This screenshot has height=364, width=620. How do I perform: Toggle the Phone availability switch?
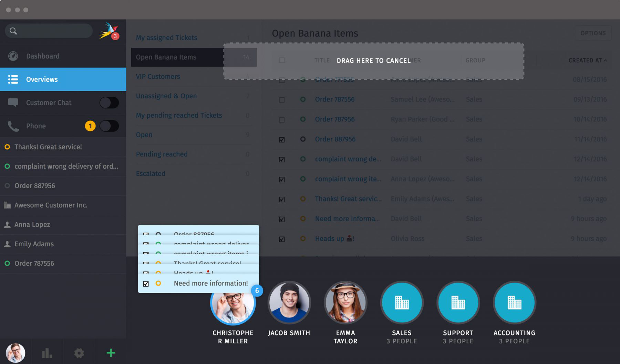[109, 126]
